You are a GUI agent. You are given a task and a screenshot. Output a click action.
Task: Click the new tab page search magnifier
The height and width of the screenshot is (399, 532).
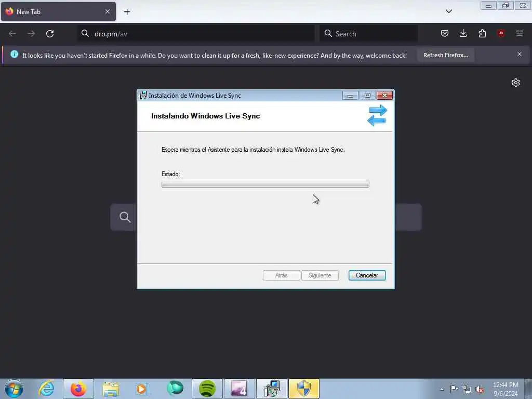(x=125, y=217)
